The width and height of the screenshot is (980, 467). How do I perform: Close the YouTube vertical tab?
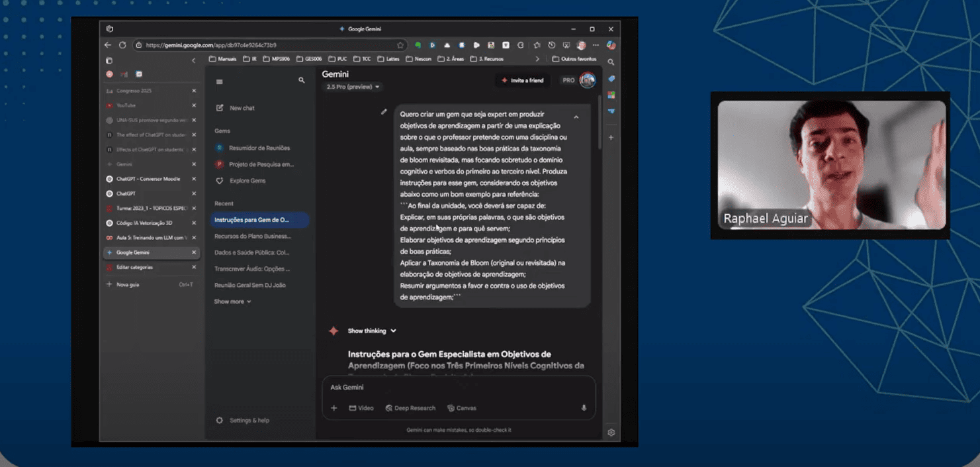(194, 105)
